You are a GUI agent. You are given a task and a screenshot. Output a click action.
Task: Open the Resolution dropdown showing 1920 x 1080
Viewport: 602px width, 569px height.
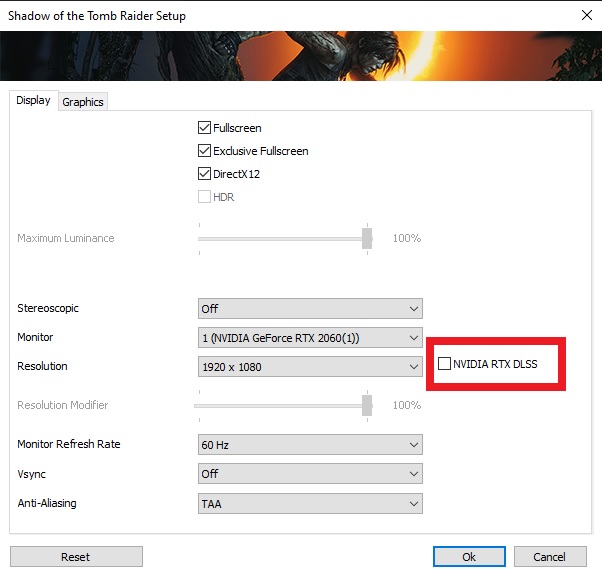pyautogui.click(x=310, y=367)
